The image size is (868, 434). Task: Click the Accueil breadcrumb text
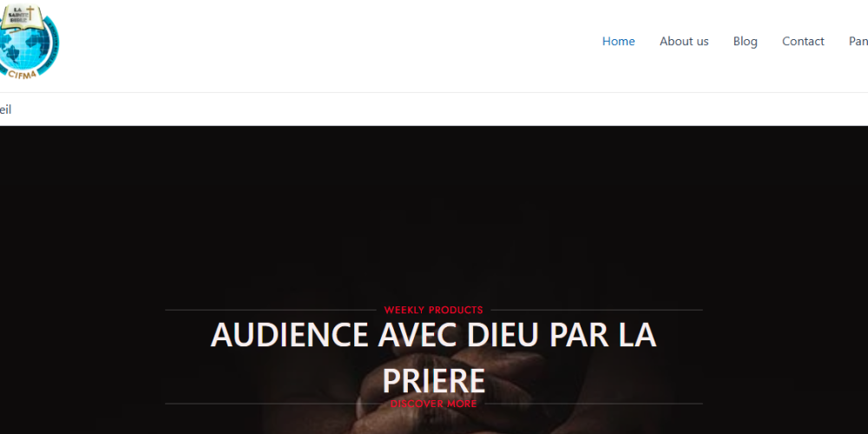[5, 109]
